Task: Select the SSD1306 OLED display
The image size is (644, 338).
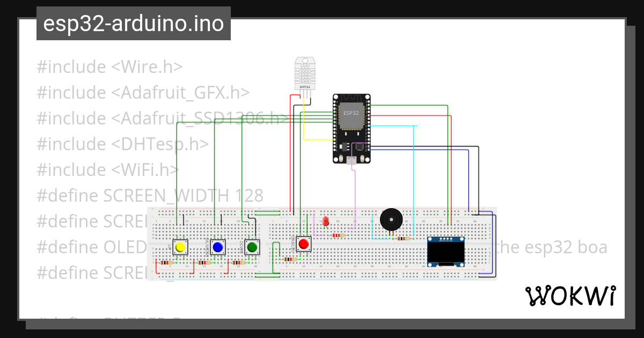Action: [x=445, y=250]
